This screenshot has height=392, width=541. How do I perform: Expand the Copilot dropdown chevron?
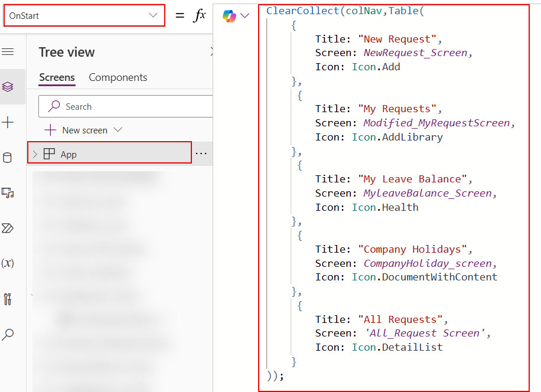[245, 15]
